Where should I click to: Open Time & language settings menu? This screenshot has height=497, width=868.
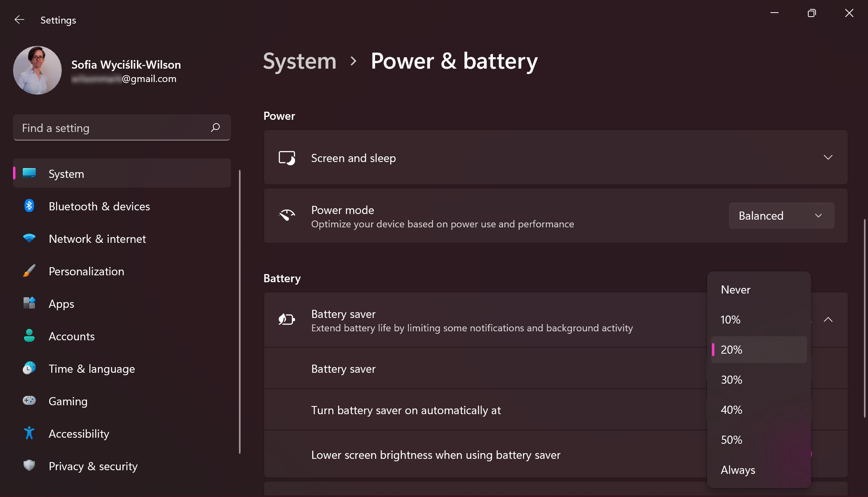point(92,368)
